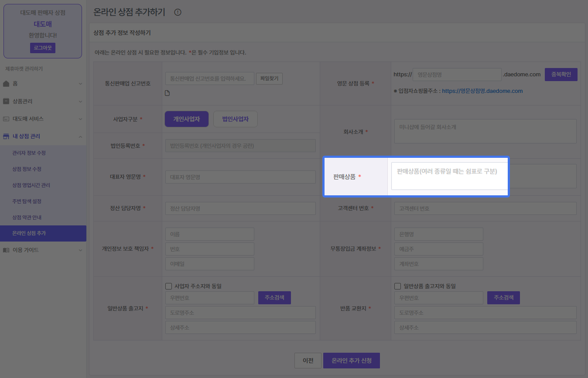Click the home icon in sidebar
This screenshot has width=588, height=378.
tap(6, 83)
